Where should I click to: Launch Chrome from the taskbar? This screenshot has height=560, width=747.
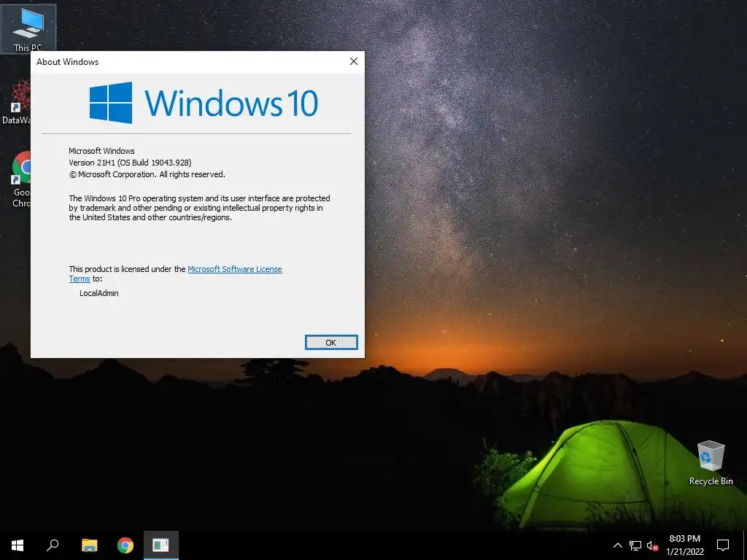click(x=125, y=545)
